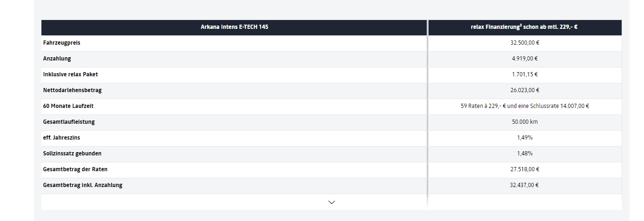
Task: Click the 1.701,15 € relax package value
Action: coord(524,74)
